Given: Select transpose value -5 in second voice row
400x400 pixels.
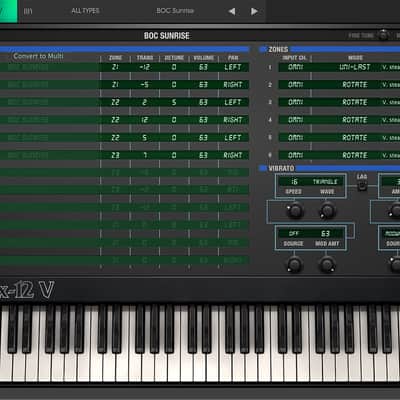Looking at the screenshot, I should [x=145, y=85].
